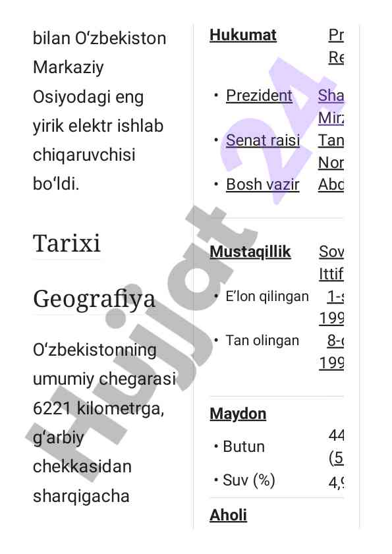Open the president's name link starting with Sha
This screenshot has width=392, height=554.
click(x=331, y=106)
